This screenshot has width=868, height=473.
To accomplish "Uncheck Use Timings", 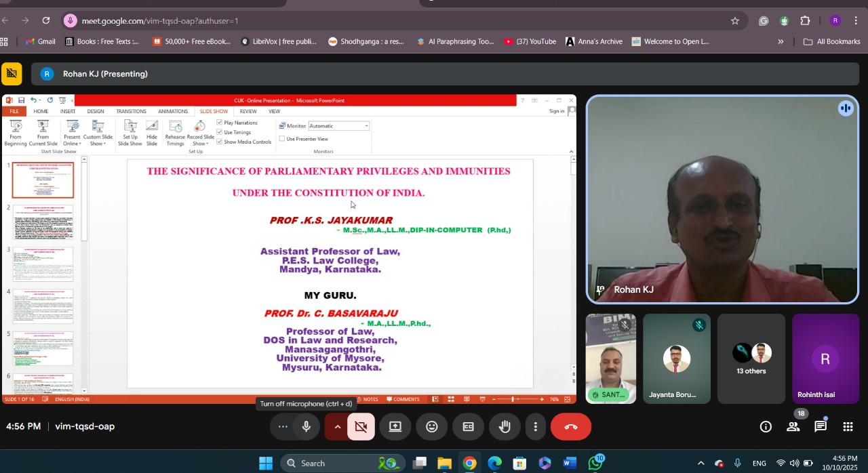I will (x=220, y=131).
